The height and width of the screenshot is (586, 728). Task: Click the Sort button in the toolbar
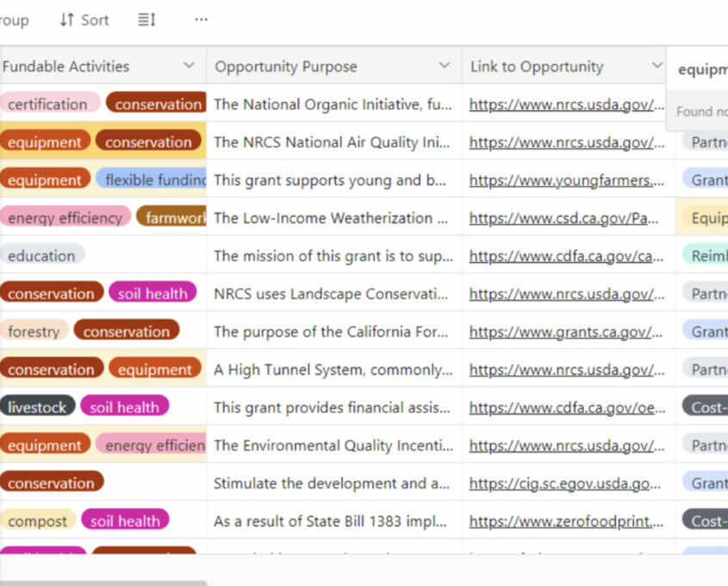coord(84,20)
